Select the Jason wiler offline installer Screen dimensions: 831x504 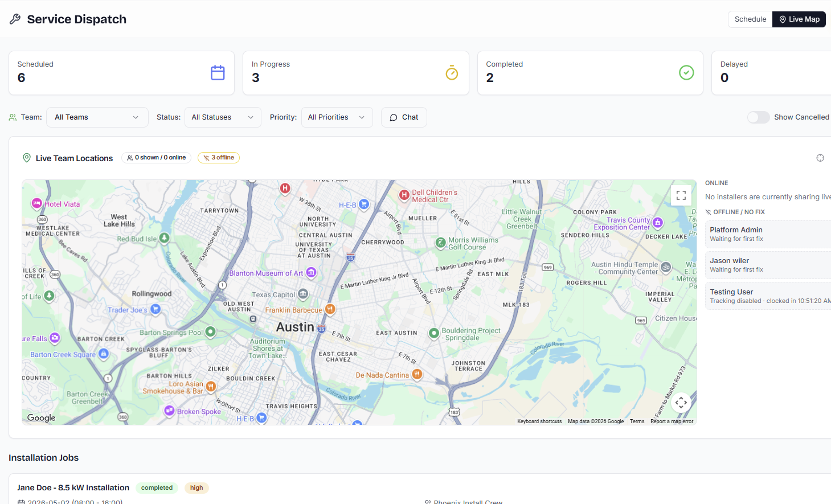768,265
